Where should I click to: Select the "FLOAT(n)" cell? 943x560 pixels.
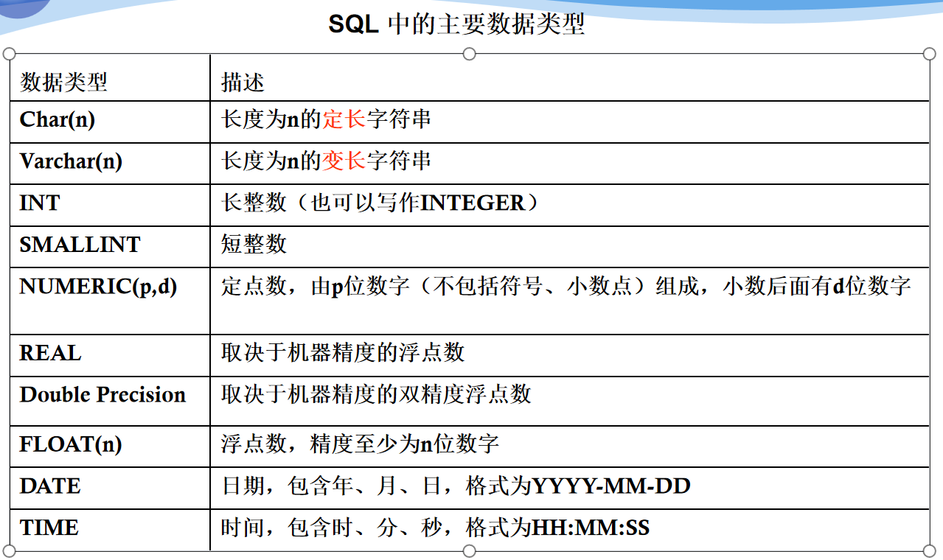coord(110,446)
